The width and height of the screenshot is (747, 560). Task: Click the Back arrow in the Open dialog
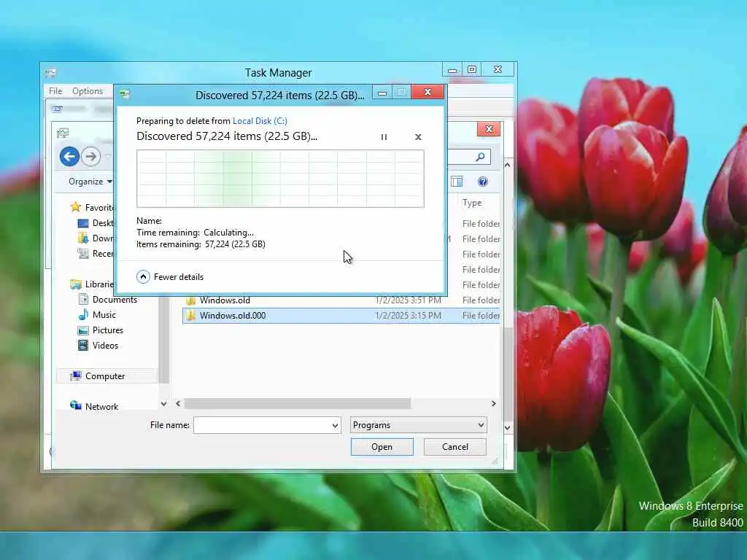(x=69, y=156)
